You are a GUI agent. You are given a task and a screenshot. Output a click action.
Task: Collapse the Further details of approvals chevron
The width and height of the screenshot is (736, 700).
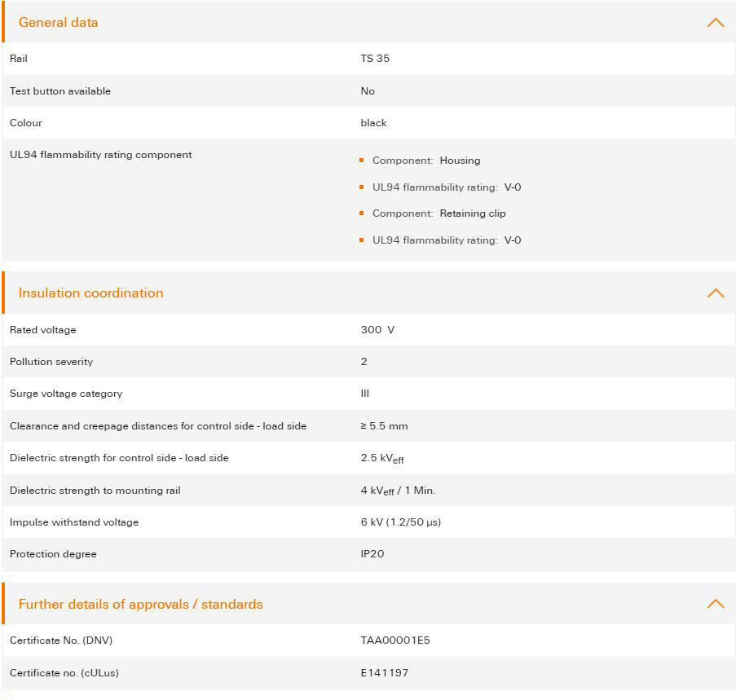(x=716, y=603)
